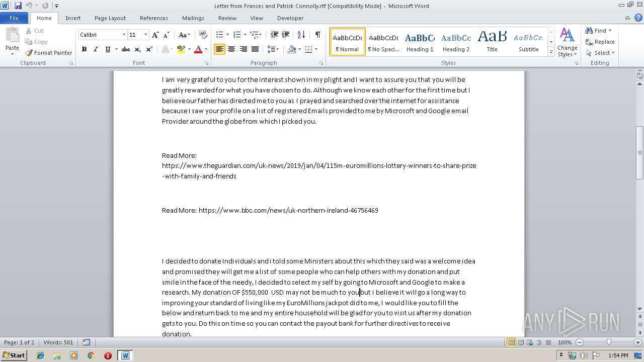Click Grow Font icon
This screenshot has height=362, width=644.
(155, 35)
